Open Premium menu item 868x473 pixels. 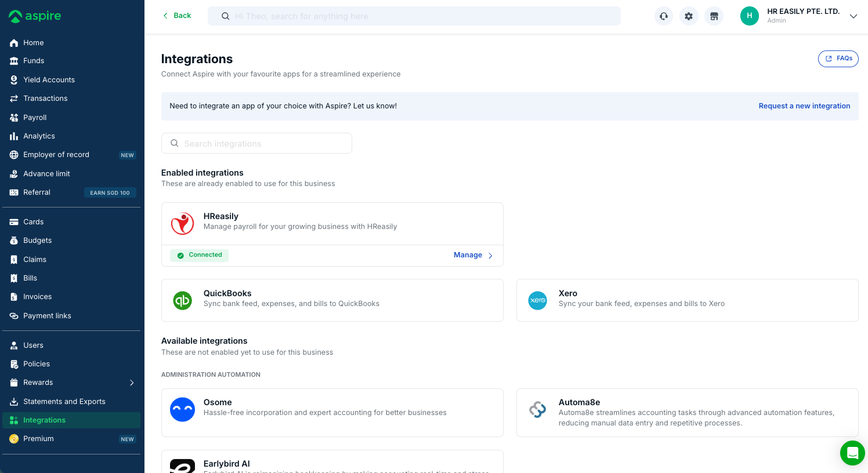pyautogui.click(x=71, y=439)
